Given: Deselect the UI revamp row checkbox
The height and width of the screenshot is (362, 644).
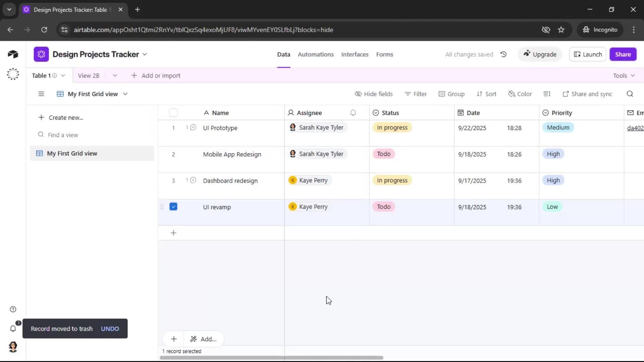Looking at the screenshot, I should coord(173,207).
